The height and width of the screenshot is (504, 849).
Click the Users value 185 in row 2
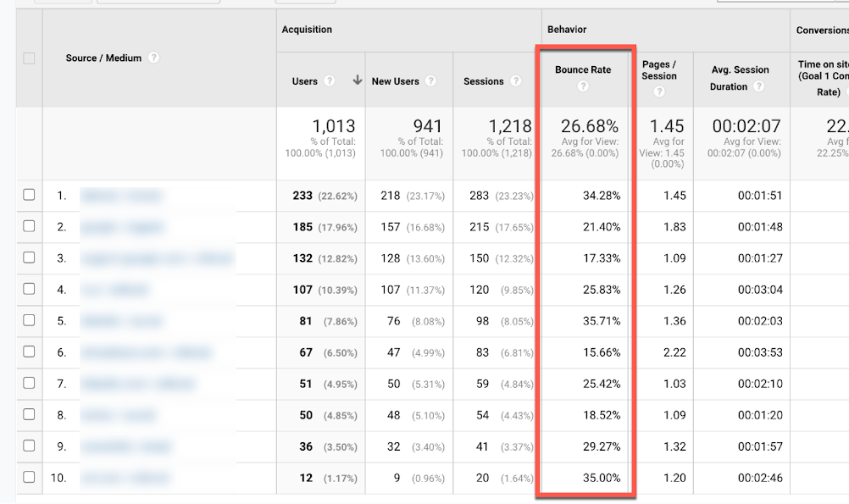tap(302, 227)
